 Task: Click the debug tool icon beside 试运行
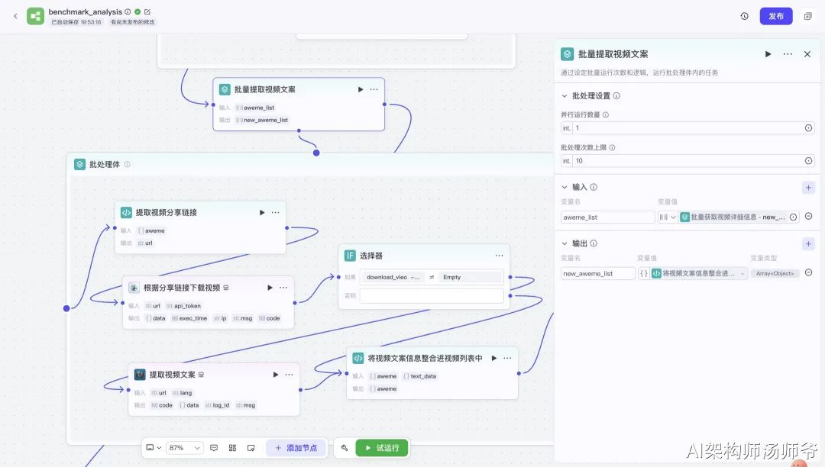click(344, 448)
